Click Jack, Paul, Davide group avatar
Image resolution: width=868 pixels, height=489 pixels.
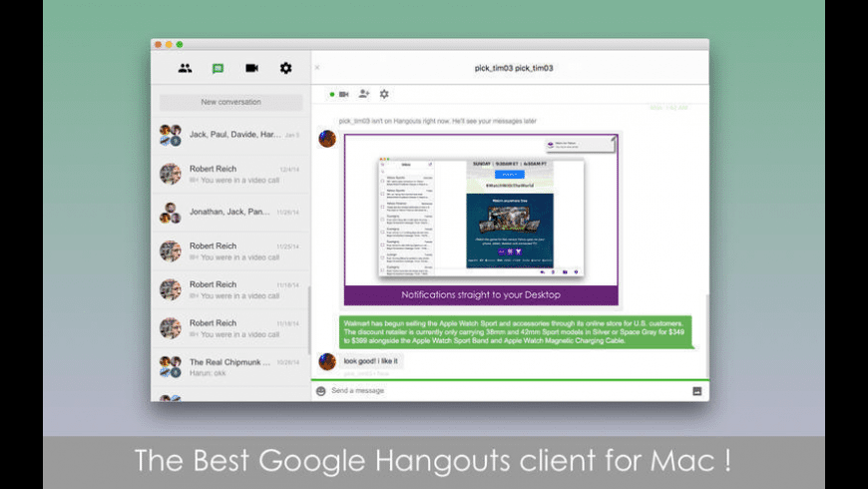(170, 135)
